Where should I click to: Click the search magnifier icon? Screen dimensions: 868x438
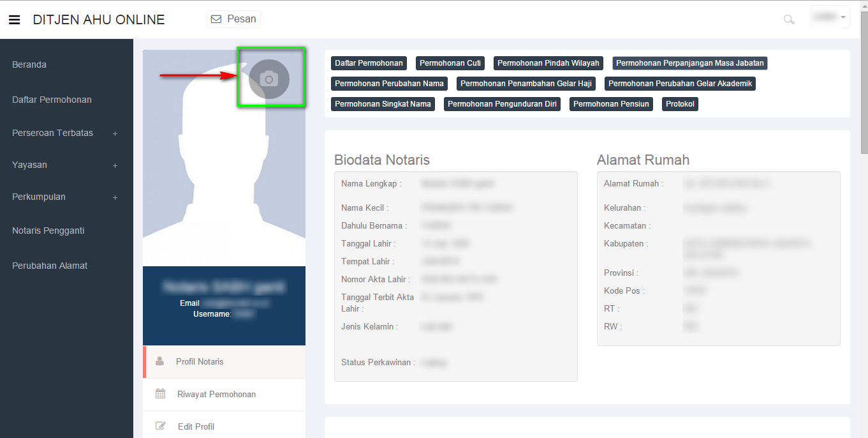tap(789, 20)
